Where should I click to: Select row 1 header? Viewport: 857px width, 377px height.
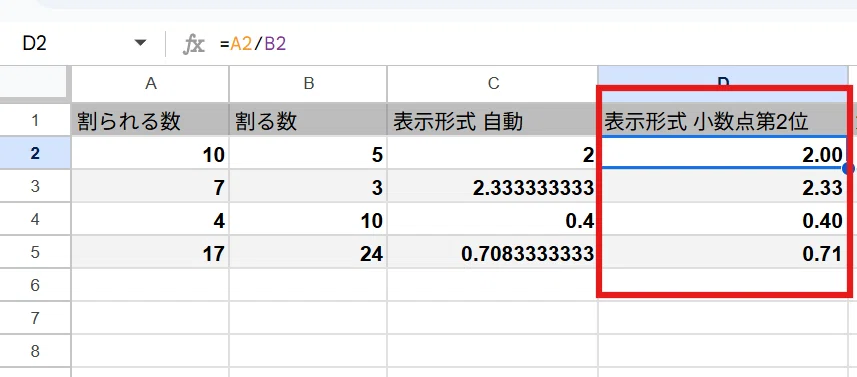pos(36,120)
